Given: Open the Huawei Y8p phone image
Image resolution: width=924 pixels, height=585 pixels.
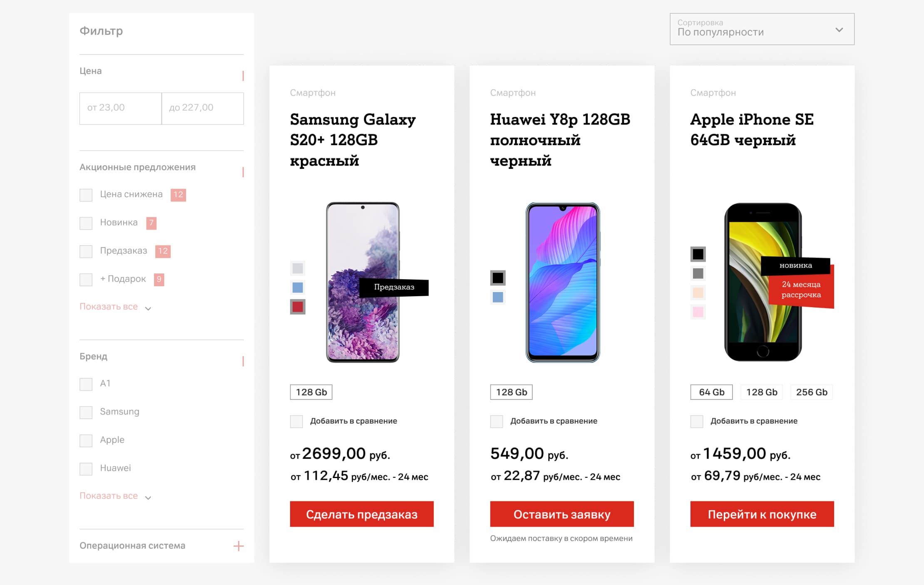Looking at the screenshot, I should pos(562,283).
